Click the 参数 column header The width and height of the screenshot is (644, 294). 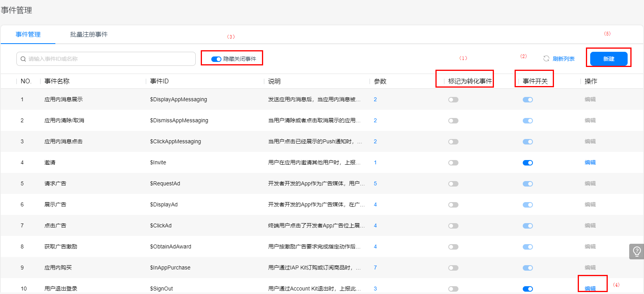tap(380, 81)
